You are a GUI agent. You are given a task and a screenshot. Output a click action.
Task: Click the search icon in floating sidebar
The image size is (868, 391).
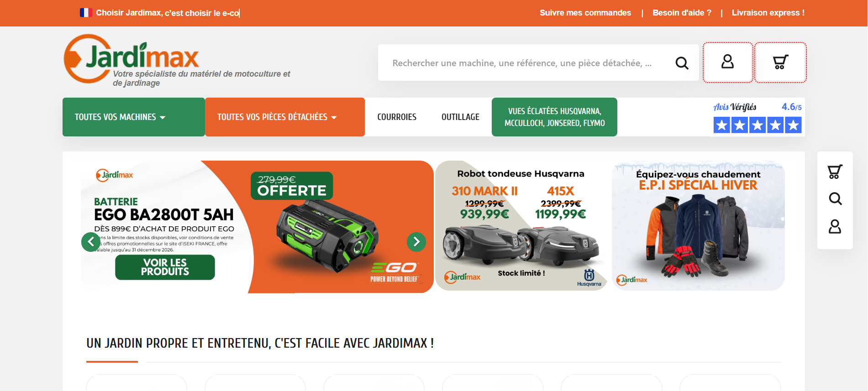pos(835,198)
